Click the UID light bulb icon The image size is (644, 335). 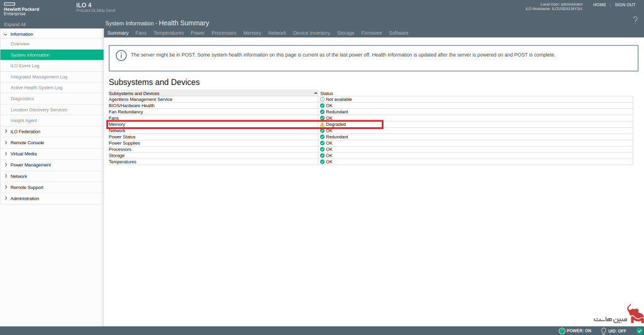click(603, 331)
